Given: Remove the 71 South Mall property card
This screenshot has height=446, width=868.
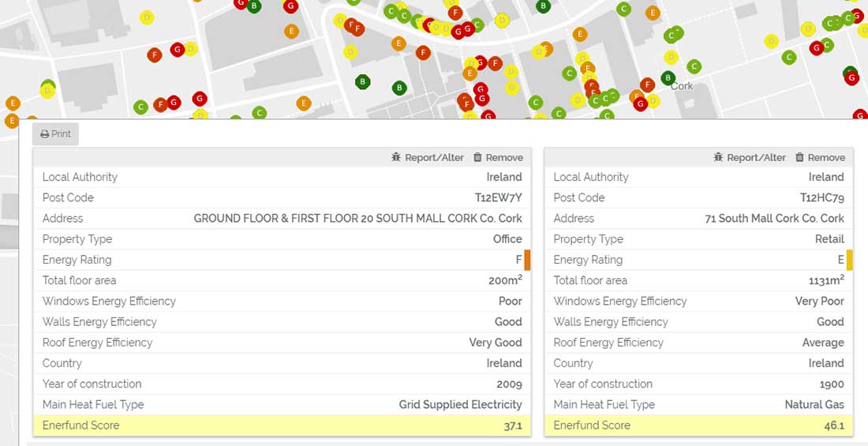Looking at the screenshot, I should click(820, 158).
